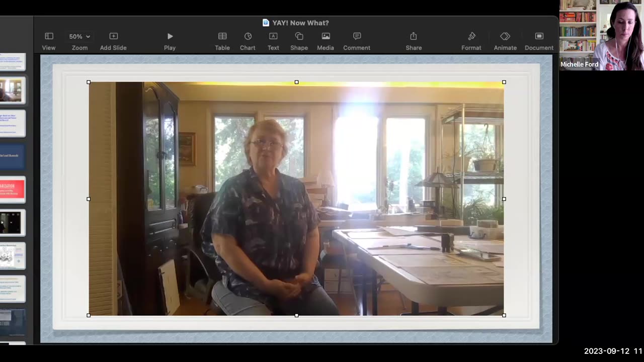Click the Michelle Ford name label
Screen dimensions: 644x362
point(580,64)
